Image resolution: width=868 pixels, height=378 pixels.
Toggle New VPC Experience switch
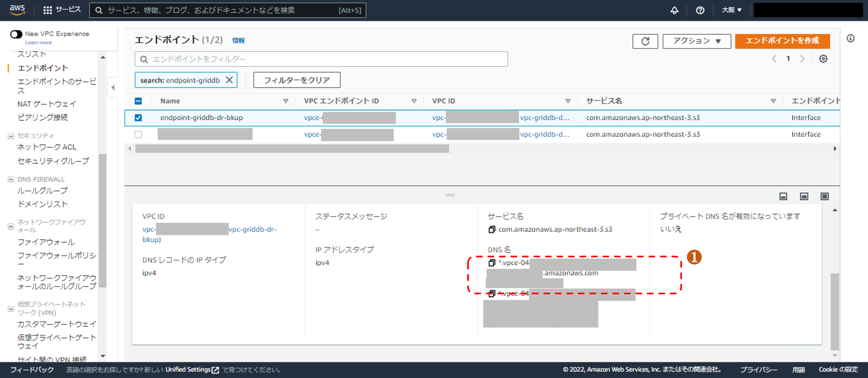(16, 34)
